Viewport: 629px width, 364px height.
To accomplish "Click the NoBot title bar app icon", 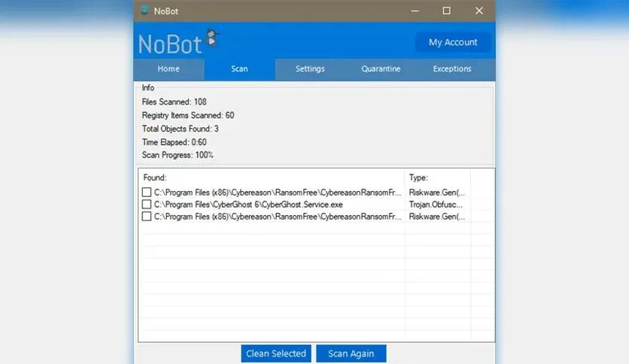I will pos(144,11).
